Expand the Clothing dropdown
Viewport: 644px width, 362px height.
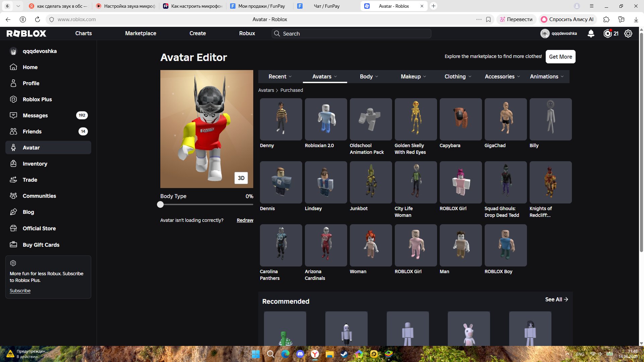coord(458,76)
